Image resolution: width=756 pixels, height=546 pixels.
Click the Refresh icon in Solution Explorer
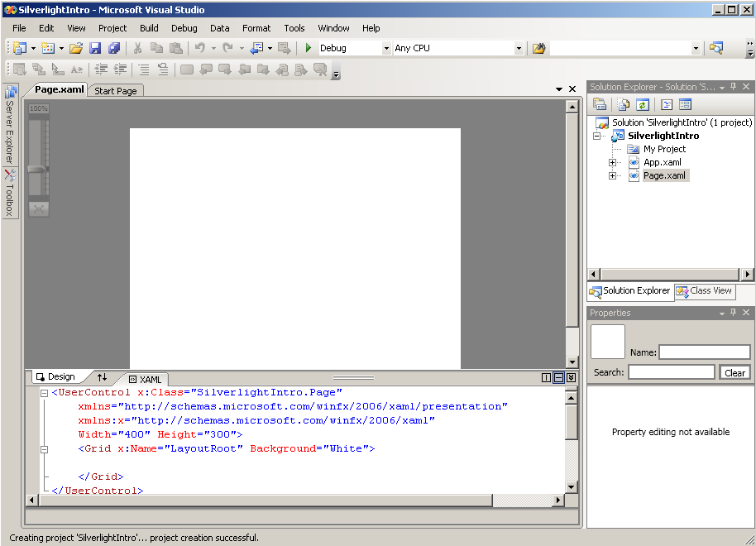point(642,104)
